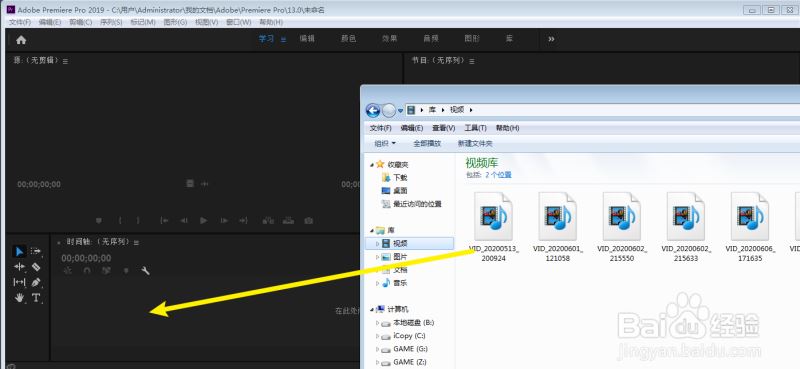The image size is (800, 369).
Task: Collapse 收藏夹 tree node
Action: coord(372,165)
